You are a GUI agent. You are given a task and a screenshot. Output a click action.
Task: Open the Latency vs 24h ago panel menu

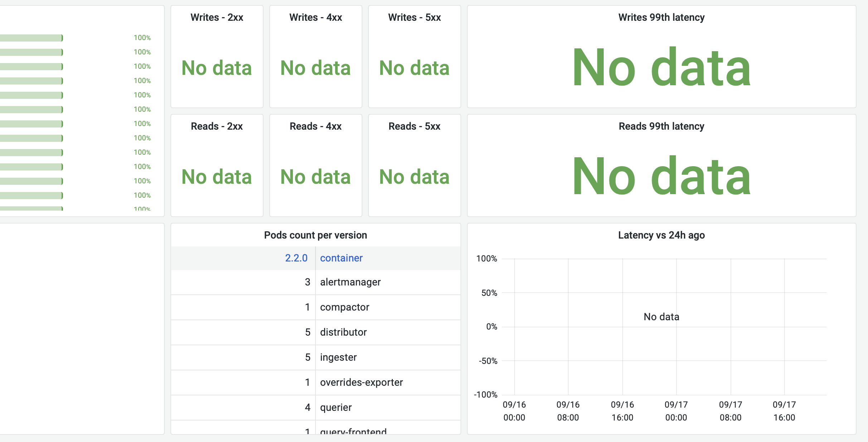point(661,235)
